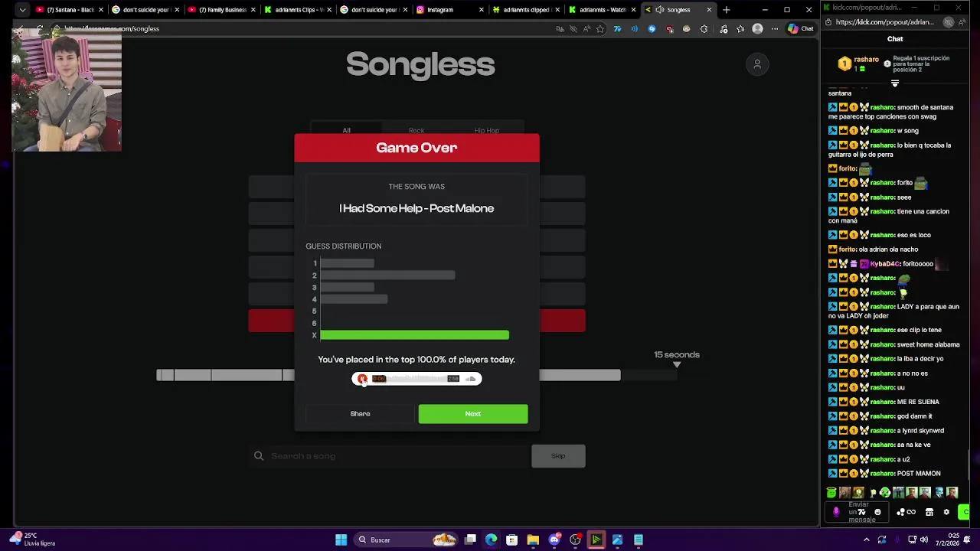Click the green send chat button
980x551 pixels.
pos(964,512)
